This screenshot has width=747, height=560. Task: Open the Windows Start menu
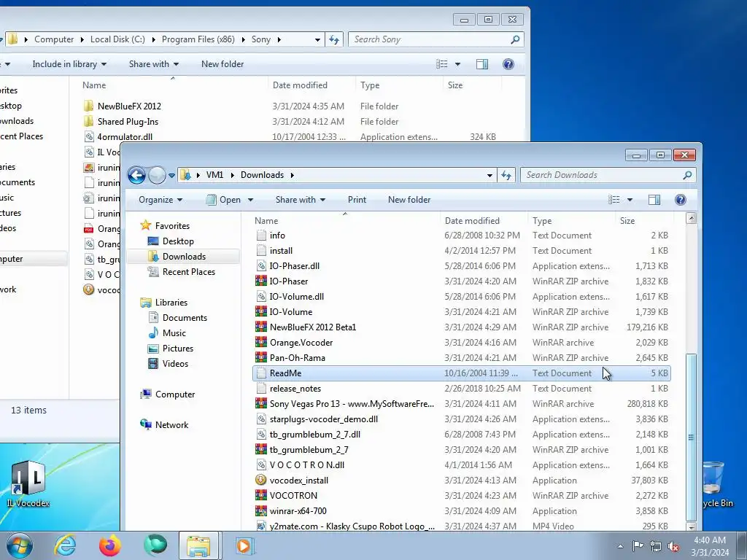[x=20, y=545]
